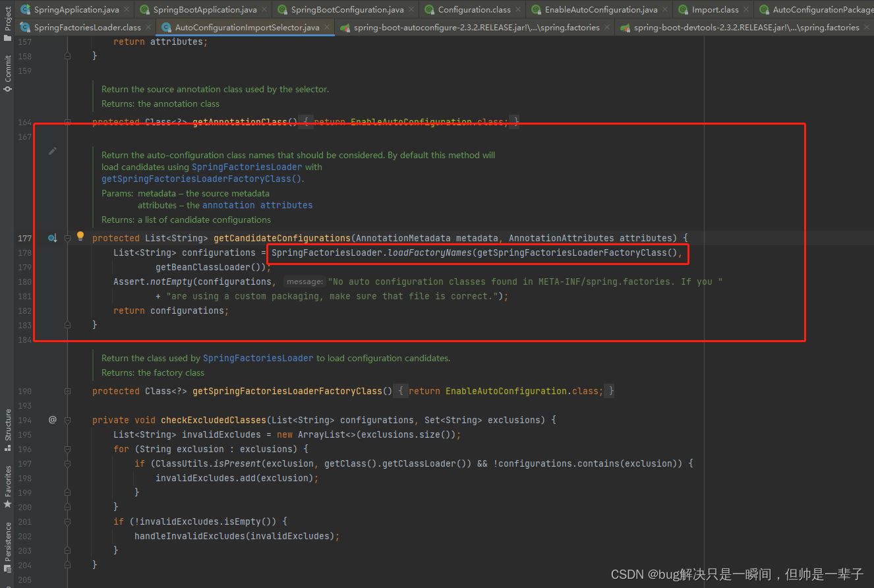Screen dimensions: 874x588
Task: Click the overriding method gutter icon at getCandidateConfigurations
Action: (52, 238)
